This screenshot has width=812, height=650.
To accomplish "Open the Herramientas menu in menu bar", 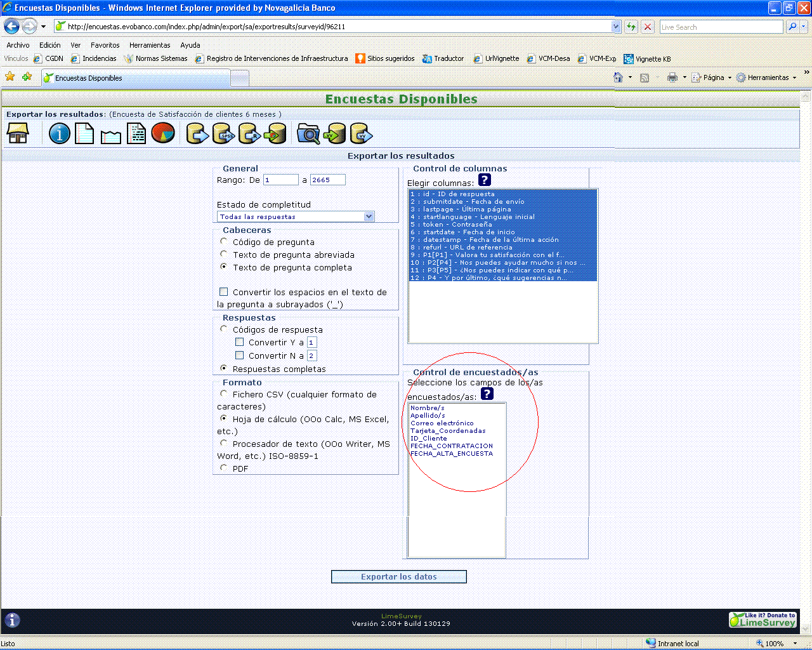I will [x=150, y=45].
